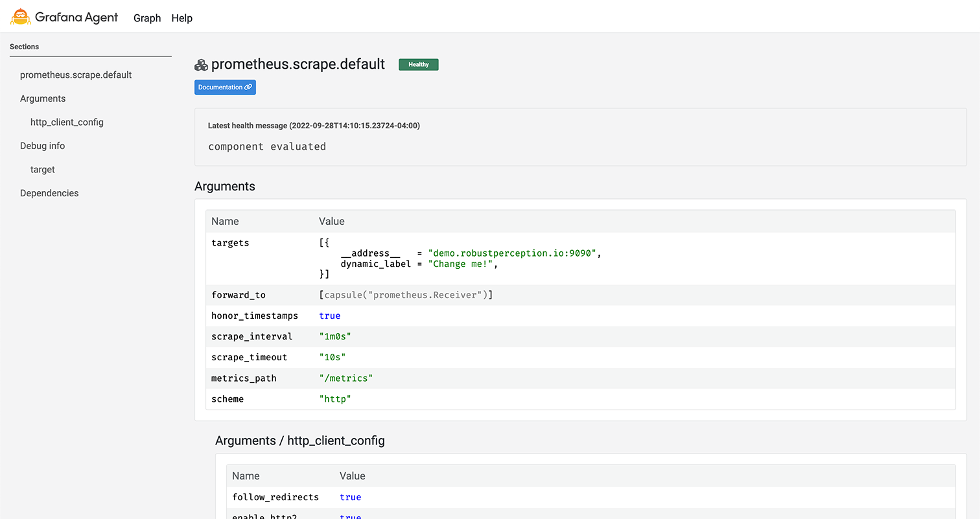Click the Grafana Agent logo icon
Viewport: 980px width, 519px height.
[x=21, y=17]
